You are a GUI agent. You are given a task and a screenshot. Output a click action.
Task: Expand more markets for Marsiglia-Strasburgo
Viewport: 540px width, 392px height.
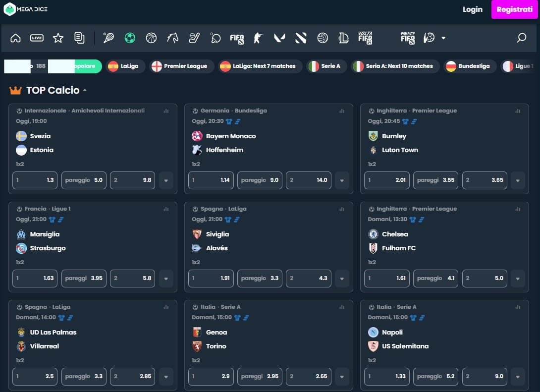tap(166, 279)
